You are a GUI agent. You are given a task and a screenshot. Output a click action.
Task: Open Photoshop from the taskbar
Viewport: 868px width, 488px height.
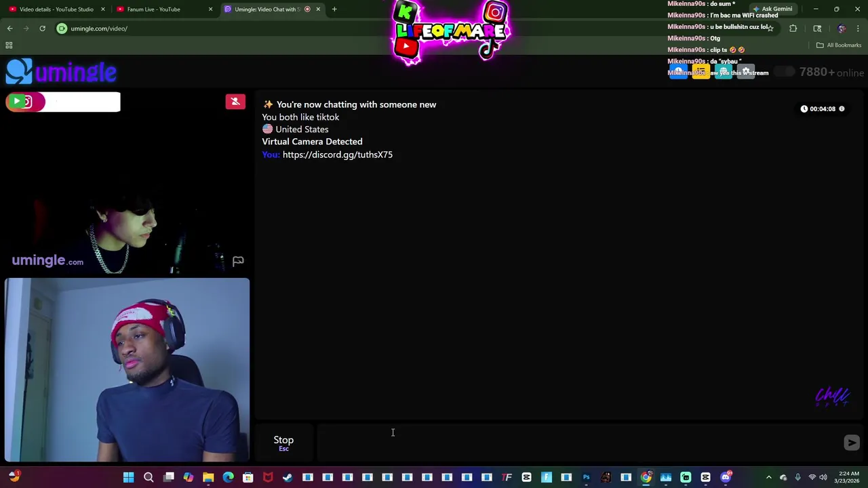tap(586, 478)
